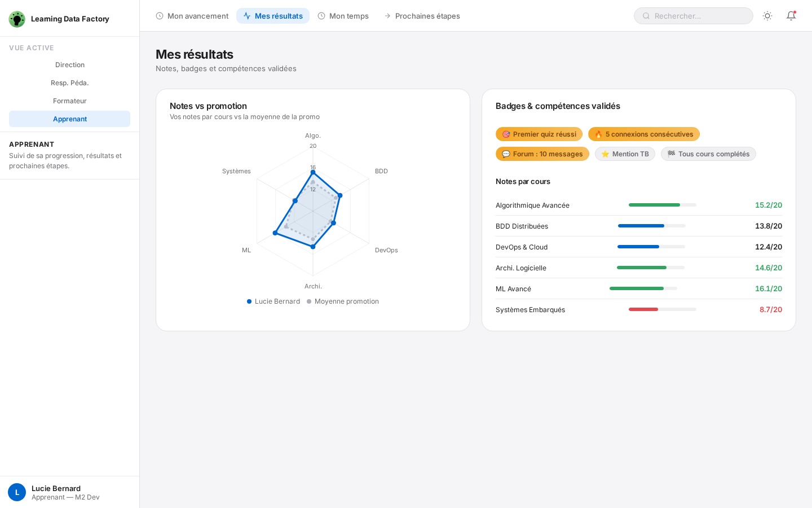The image size is (812, 508).
Task: Toggle the Lucie Bernard legend series
Action: click(273, 301)
